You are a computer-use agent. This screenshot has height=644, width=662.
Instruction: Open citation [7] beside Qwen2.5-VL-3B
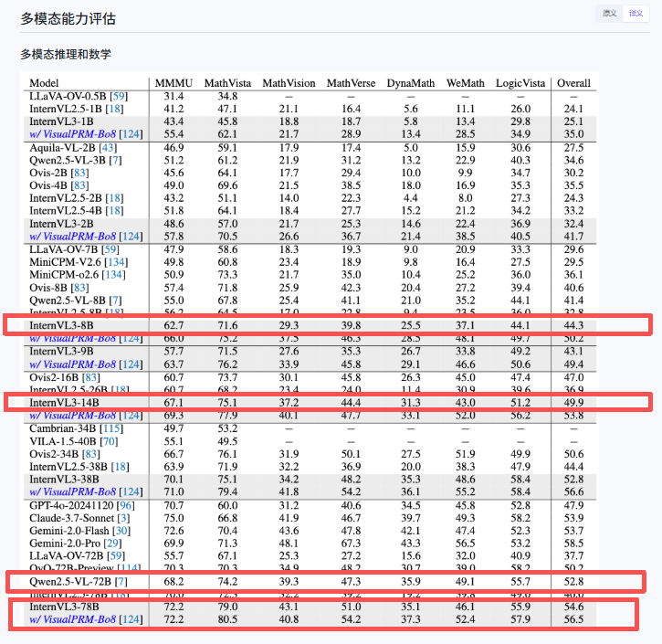click(x=115, y=161)
